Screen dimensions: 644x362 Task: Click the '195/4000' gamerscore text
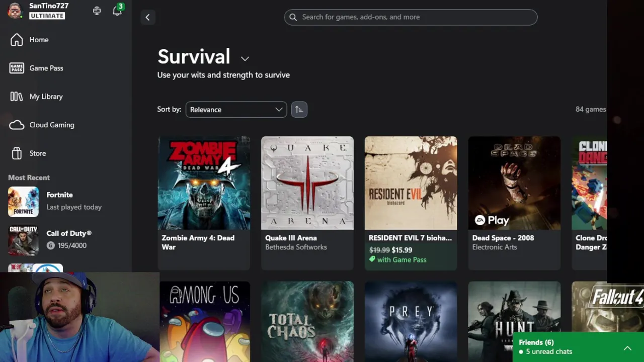tap(72, 245)
